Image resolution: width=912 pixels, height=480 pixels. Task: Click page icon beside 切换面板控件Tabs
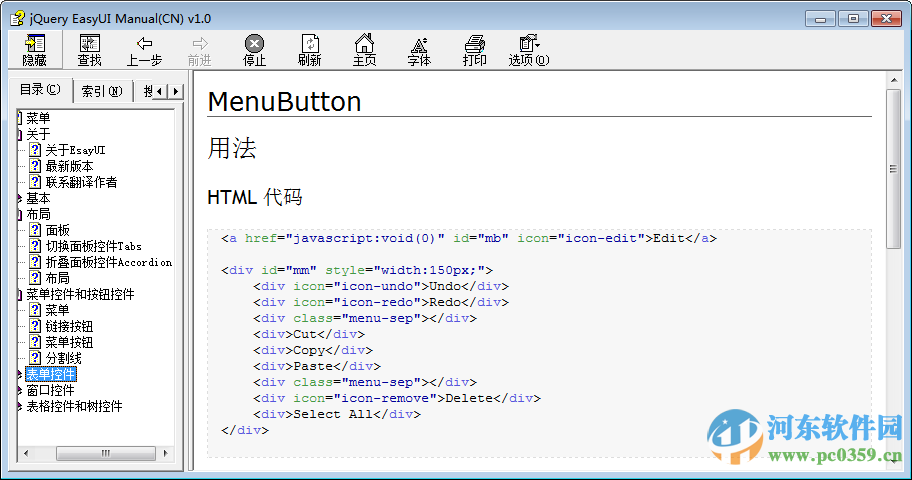coord(35,246)
